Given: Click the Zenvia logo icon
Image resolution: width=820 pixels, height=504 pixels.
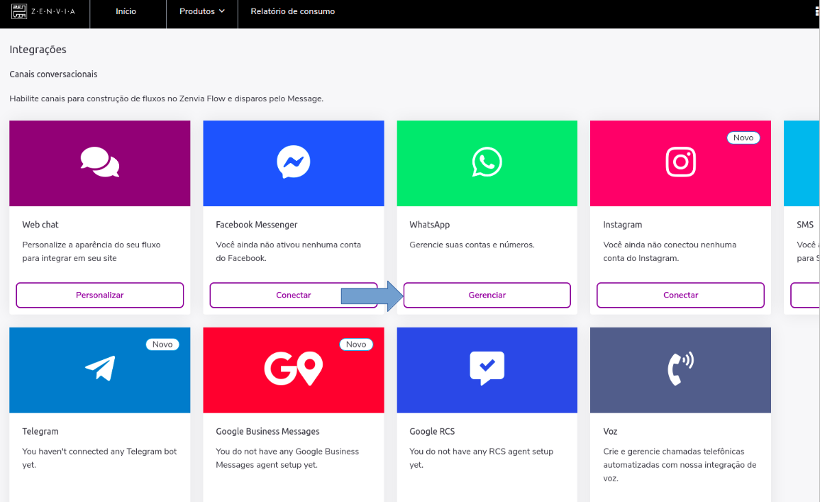Looking at the screenshot, I should coord(19,11).
